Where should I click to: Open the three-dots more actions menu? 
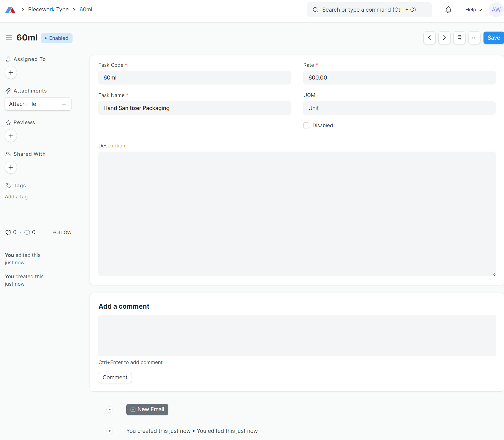[474, 38]
